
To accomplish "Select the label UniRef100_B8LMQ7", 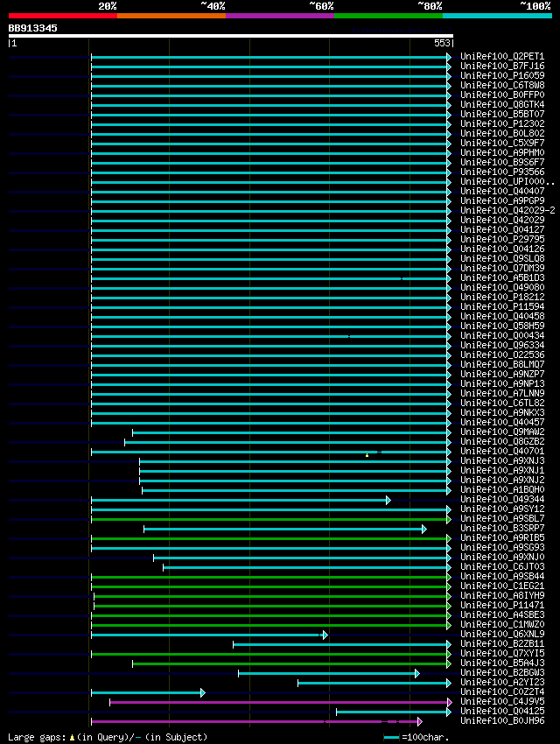I will click(x=502, y=364).
